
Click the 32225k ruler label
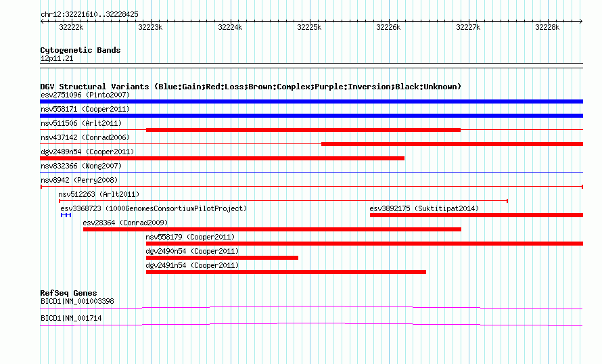pyautogui.click(x=309, y=27)
